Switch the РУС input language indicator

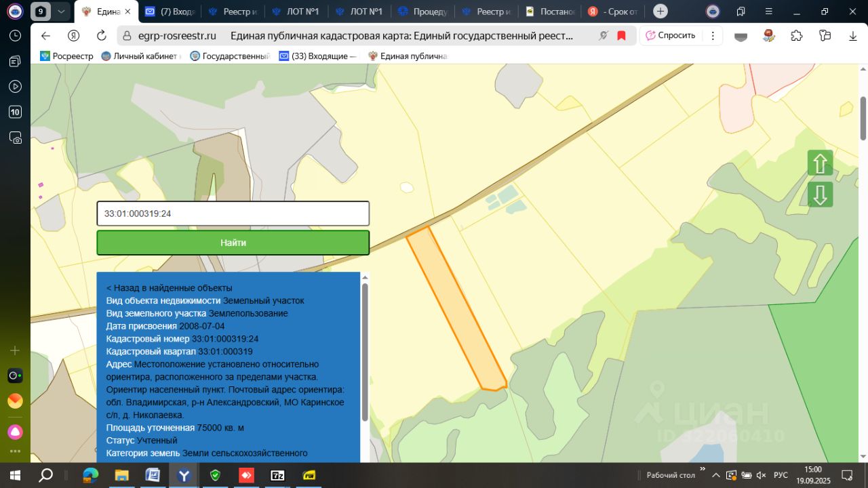coord(781,475)
